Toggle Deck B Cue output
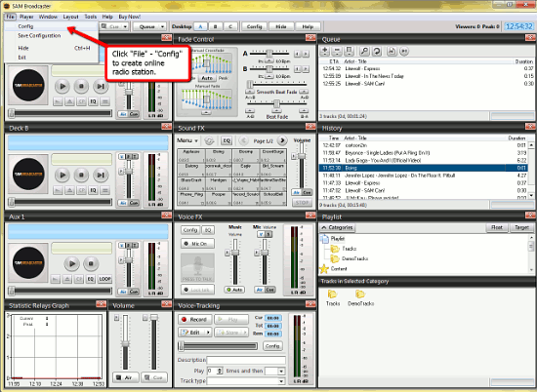Image resolution: width=537 pixels, height=392 pixels. (x=134, y=203)
